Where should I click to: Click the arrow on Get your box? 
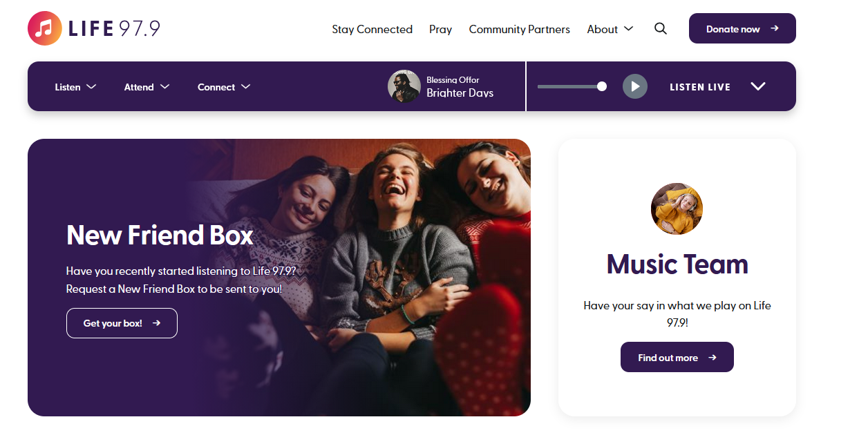157,322
